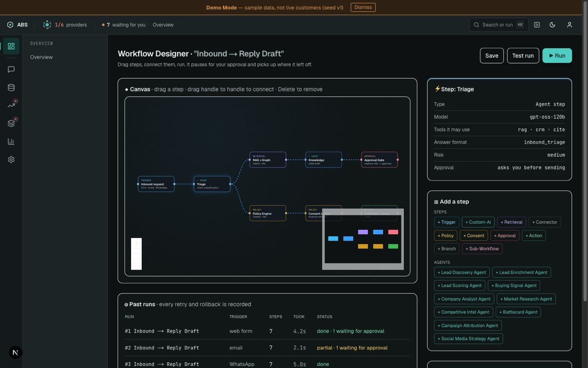The width and height of the screenshot is (588, 368).
Task: Focus the Search or run field
Action: (x=499, y=25)
